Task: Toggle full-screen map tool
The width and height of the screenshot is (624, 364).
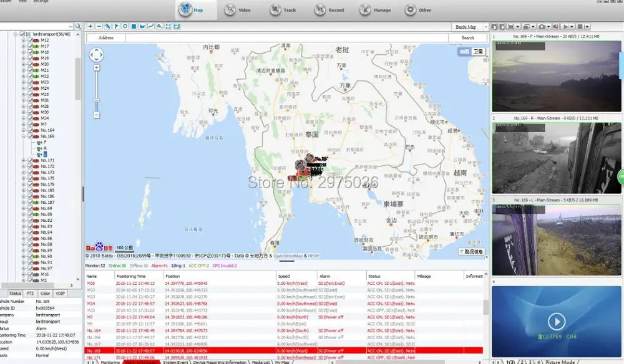Action: click(x=168, y=26)
